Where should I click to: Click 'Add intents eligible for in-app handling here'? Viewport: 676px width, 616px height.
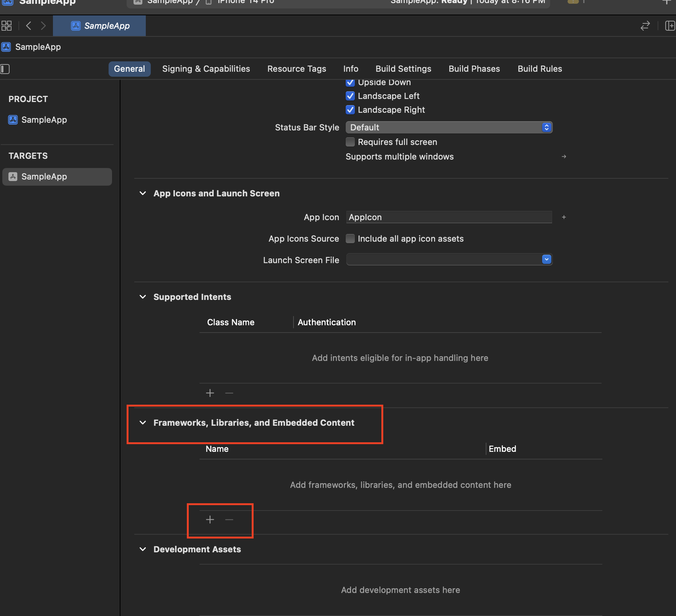(400, 358)
